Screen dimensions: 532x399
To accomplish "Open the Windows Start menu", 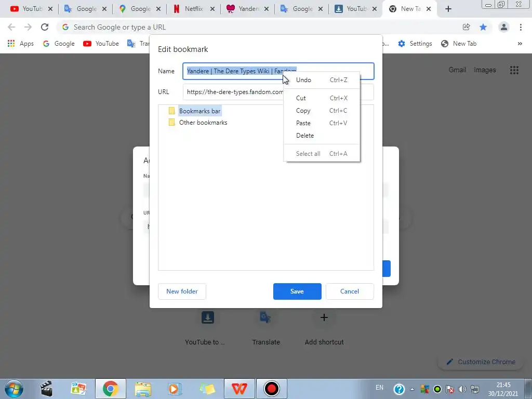I will (x=14, y=389).
